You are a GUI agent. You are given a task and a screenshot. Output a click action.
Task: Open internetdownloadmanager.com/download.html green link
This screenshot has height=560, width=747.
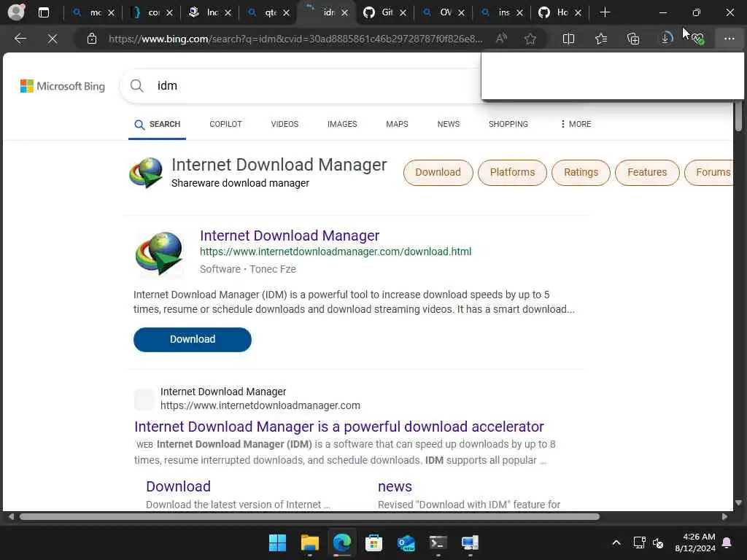pos(336,252)
